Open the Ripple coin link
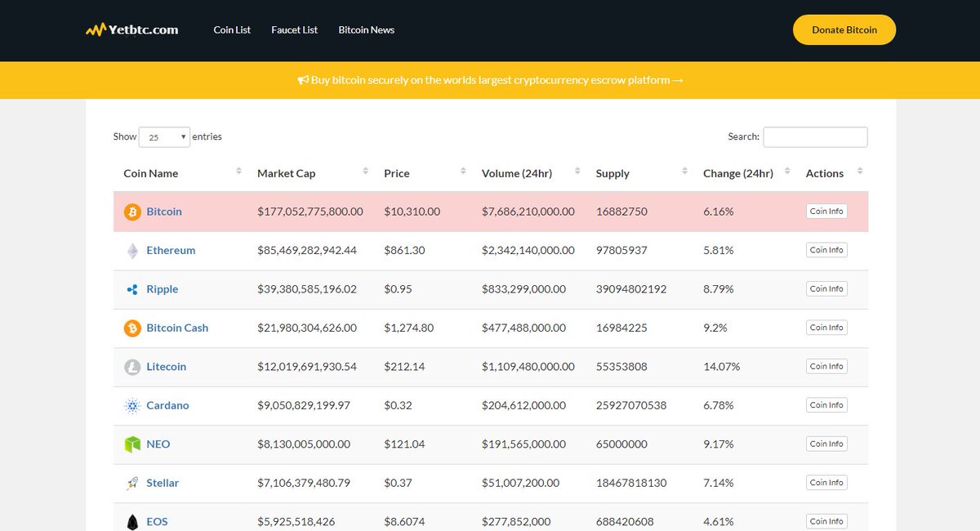Image resolution: width=980 pixels, height=531 pixels. click(163, 289)
